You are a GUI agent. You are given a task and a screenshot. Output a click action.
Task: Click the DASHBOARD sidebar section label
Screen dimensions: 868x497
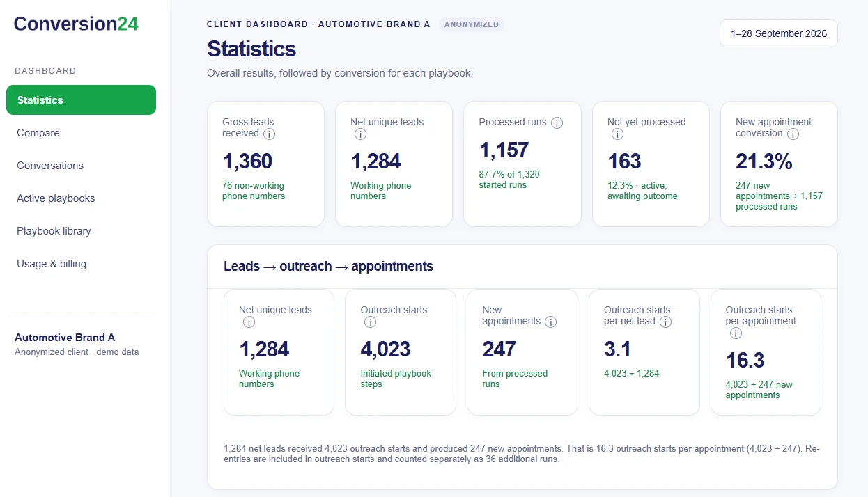point(45,71)
